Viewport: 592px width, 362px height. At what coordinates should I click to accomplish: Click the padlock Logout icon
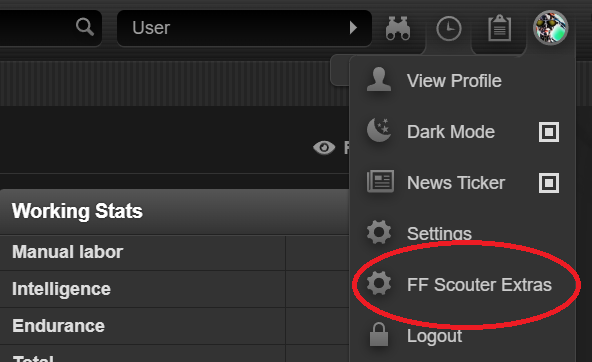379,334
